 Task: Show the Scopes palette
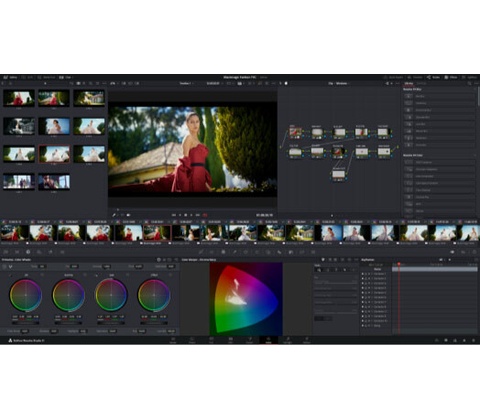pos(463,252)
